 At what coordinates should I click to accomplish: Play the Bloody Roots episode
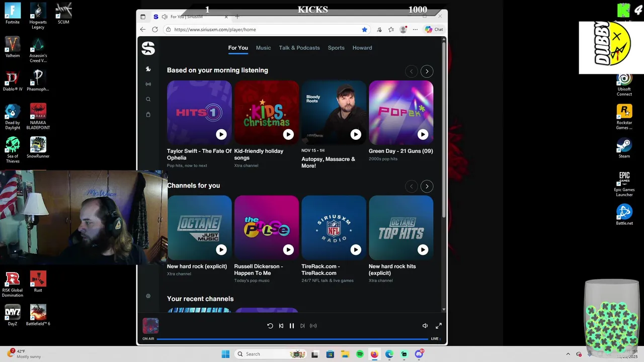355,134
